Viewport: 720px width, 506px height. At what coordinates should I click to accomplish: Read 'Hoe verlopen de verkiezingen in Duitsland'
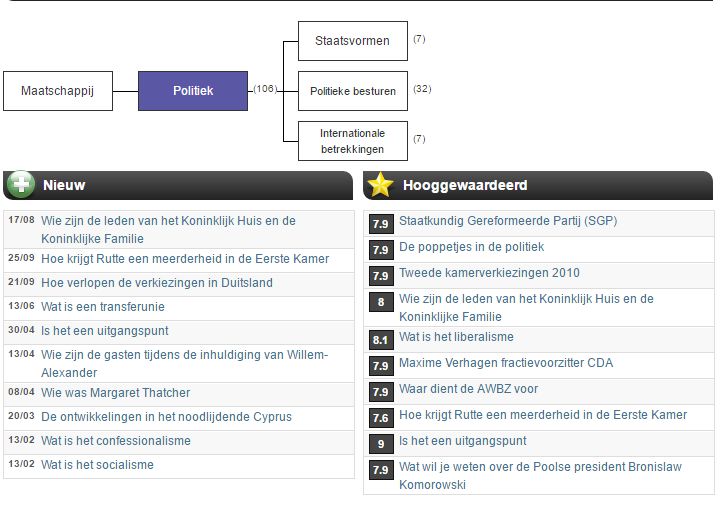tap(156, 283)
